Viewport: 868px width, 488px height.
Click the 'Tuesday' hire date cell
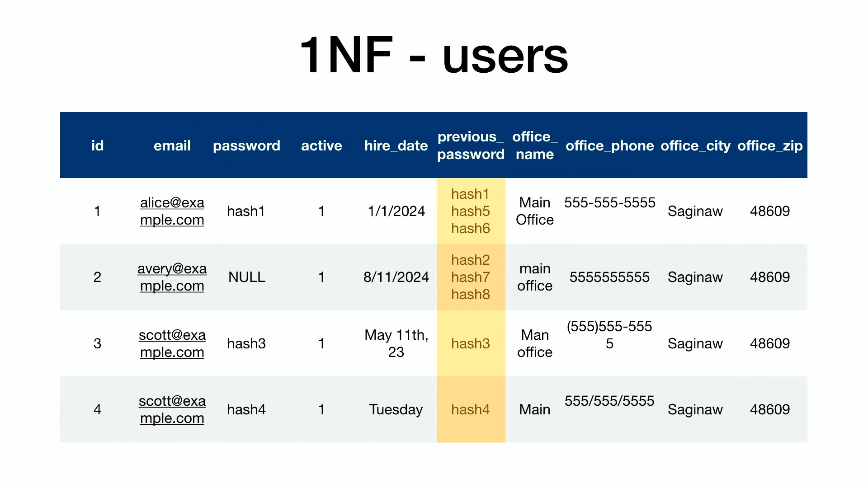(396, 409)
